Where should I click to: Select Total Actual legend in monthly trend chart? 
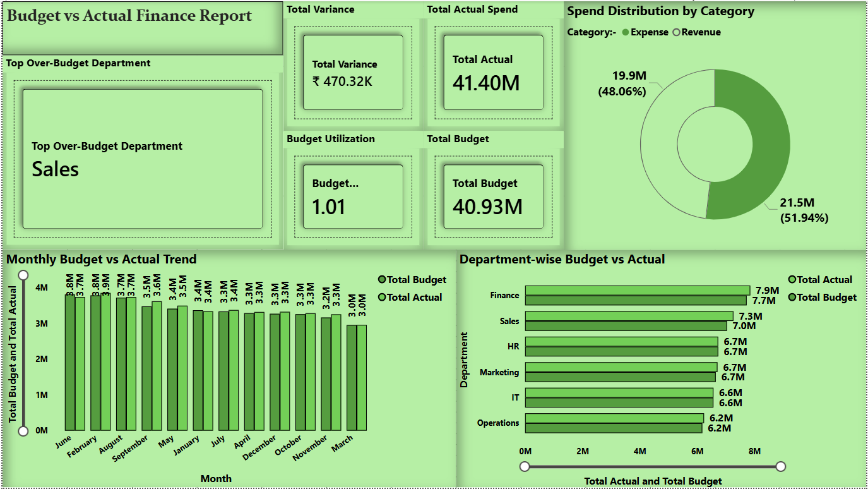[382, 297]
